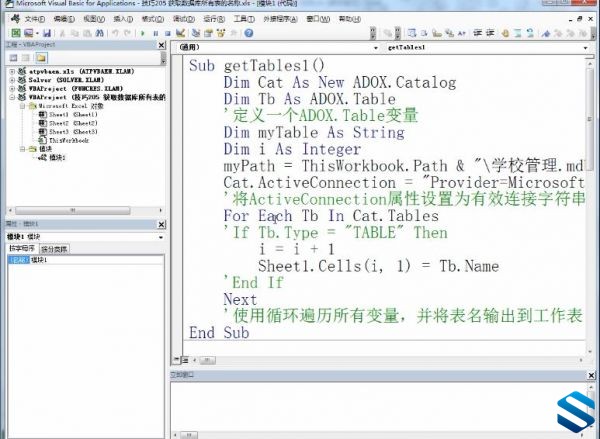Click the Find binoculars icon
This screenshot has height=439, width=600.
99,33
